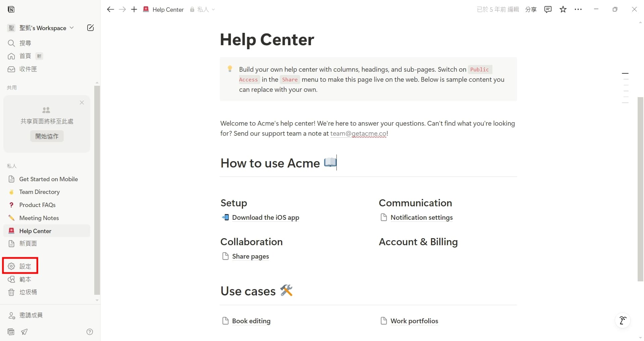Click the add new tab plus icon
The image size is (644, 341).
coord(134,9)
